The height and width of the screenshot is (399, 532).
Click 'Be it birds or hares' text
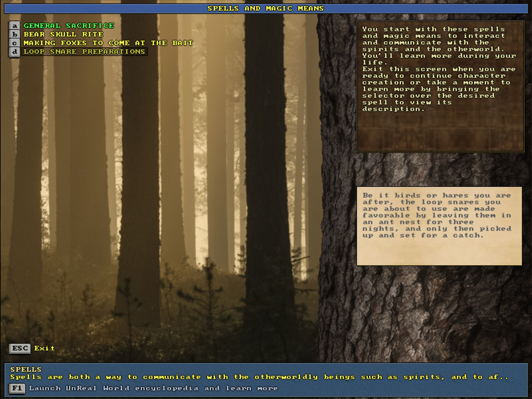tap(436, 195)
